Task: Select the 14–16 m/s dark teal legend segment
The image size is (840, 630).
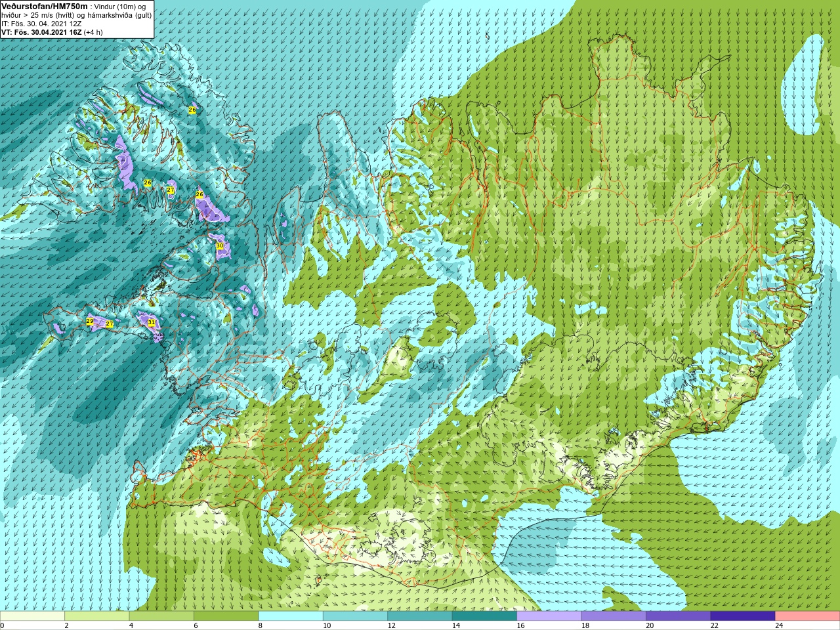Action: (484, 616)
